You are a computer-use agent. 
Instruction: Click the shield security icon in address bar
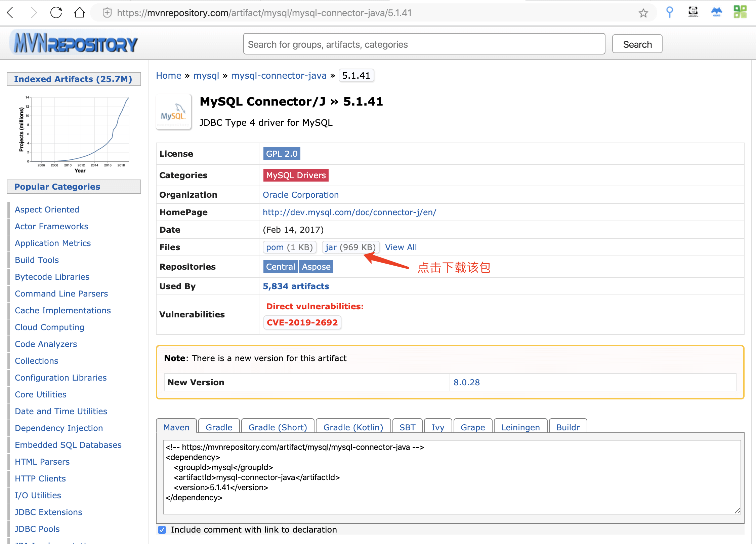coord(107,13)
